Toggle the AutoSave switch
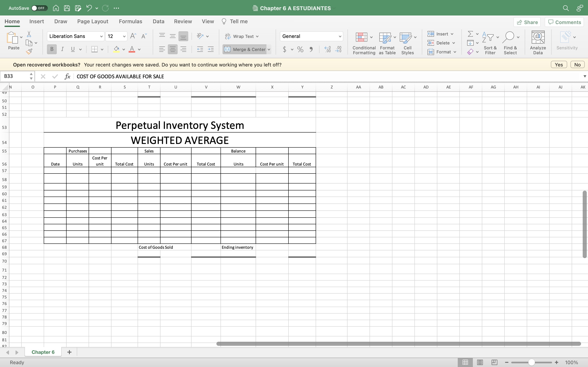This screenshot has width=588, height=367. (39, 8)
